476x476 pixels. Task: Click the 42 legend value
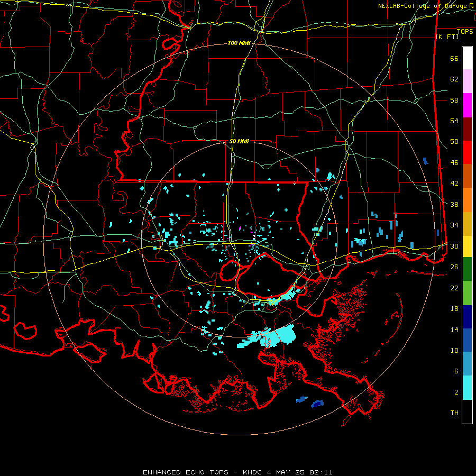point(454,184)
